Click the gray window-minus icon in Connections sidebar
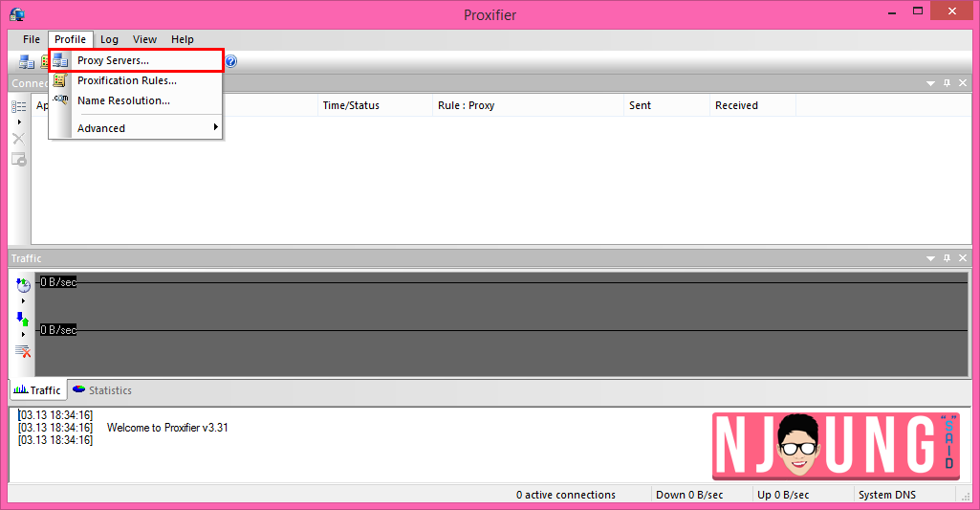980x510 pixels. pos(19,160)
